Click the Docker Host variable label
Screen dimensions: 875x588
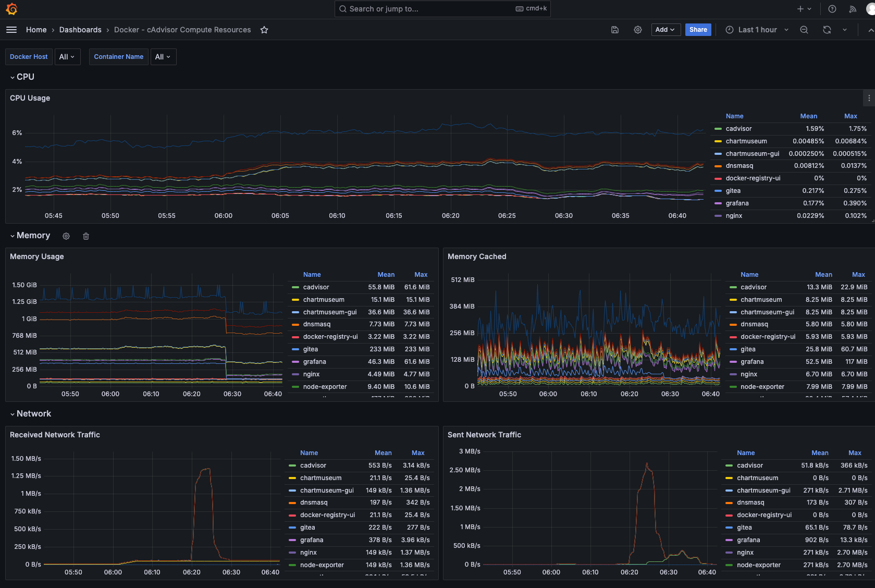click(x=29, y=57)
